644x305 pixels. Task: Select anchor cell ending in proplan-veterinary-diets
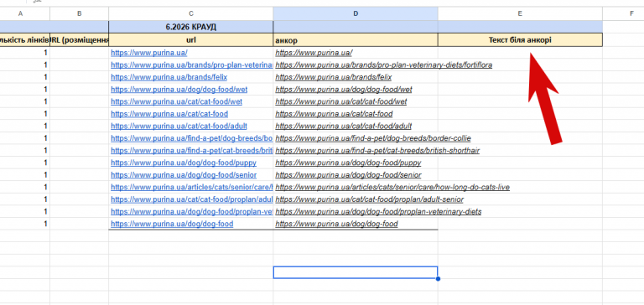point(356,212)
